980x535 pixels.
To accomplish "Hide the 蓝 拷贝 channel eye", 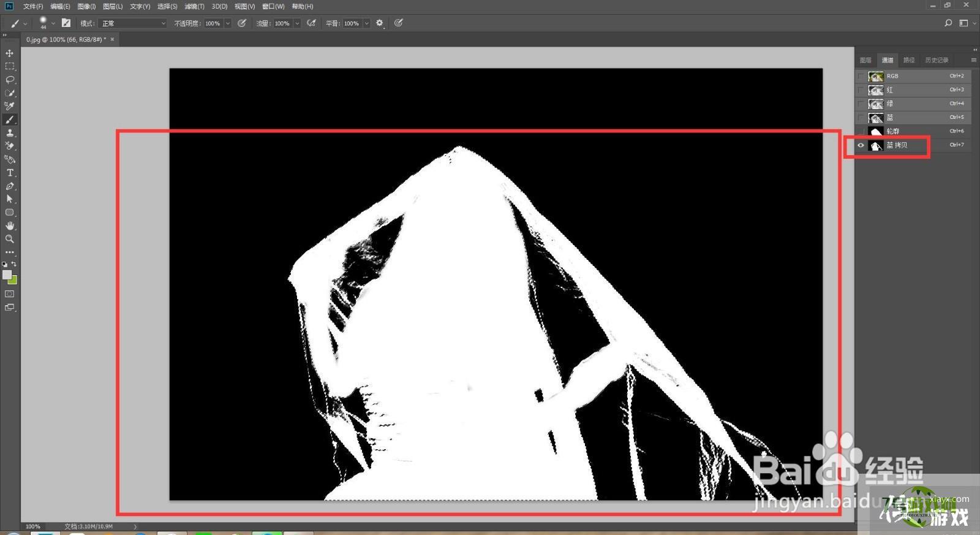I will 861,145.
